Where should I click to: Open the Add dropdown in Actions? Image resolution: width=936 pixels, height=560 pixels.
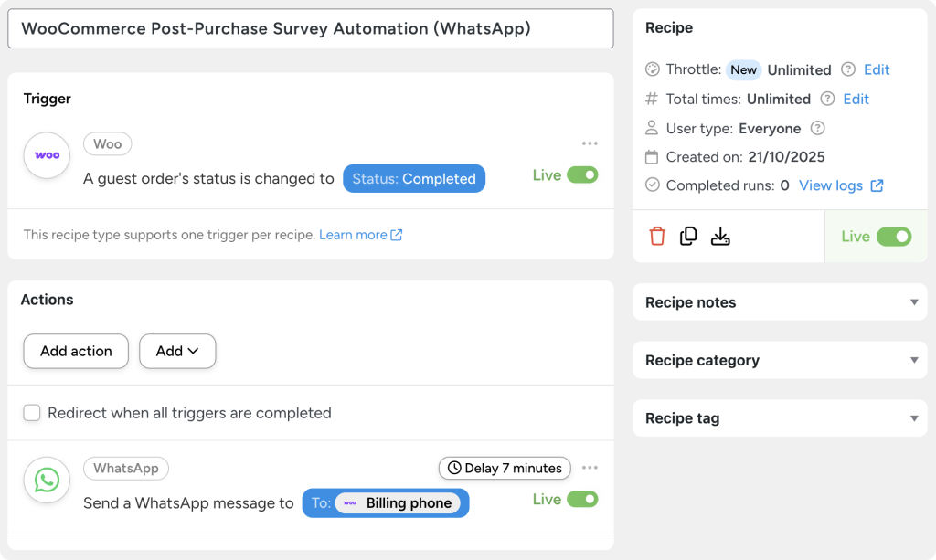point(177,351)
